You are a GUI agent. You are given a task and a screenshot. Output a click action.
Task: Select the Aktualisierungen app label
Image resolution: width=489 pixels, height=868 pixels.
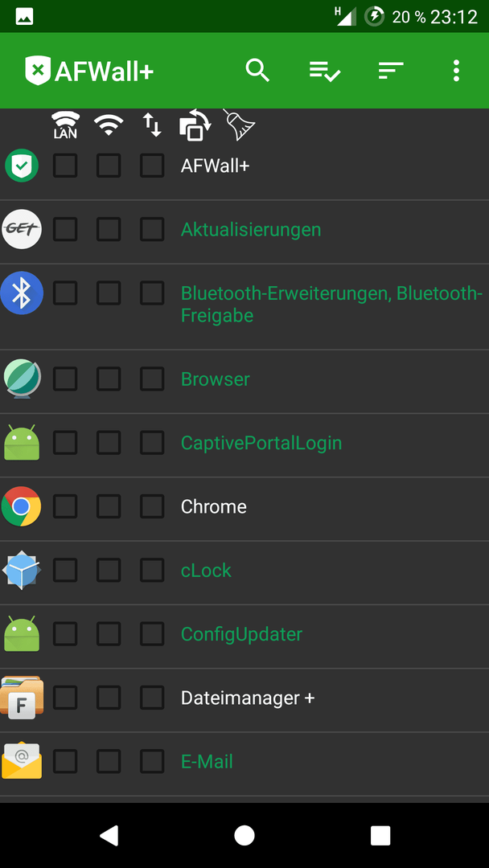251,229
